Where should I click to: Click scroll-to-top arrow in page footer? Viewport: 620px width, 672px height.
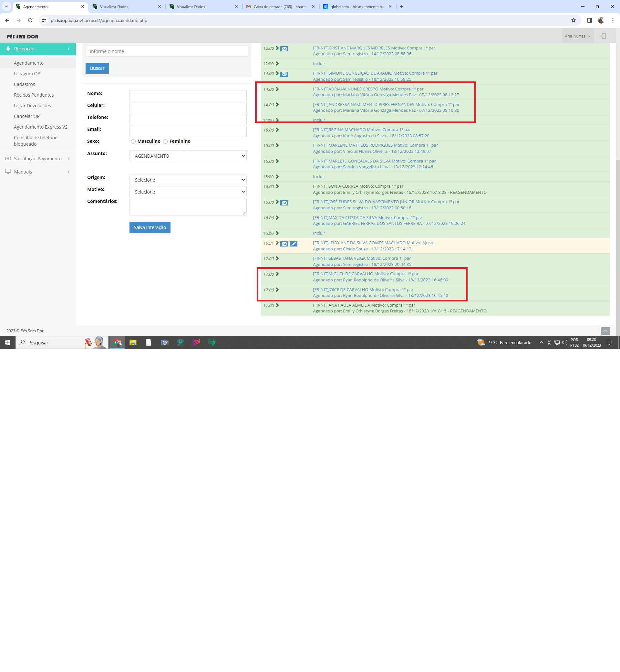(605, 331)
